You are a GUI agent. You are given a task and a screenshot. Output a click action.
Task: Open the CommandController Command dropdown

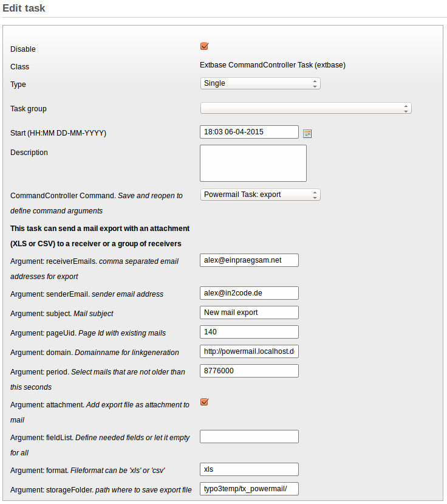[260, 195]
